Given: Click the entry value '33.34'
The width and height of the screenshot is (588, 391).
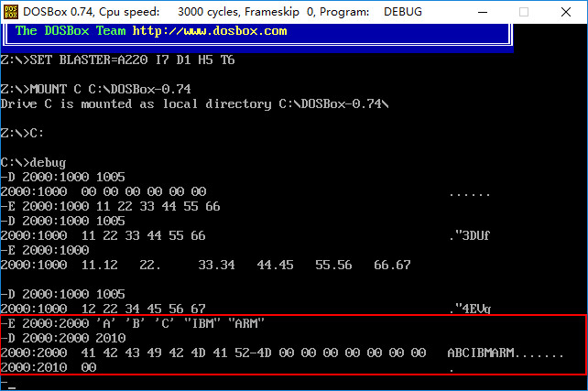Looking at the screenshot, I should 217,265.
